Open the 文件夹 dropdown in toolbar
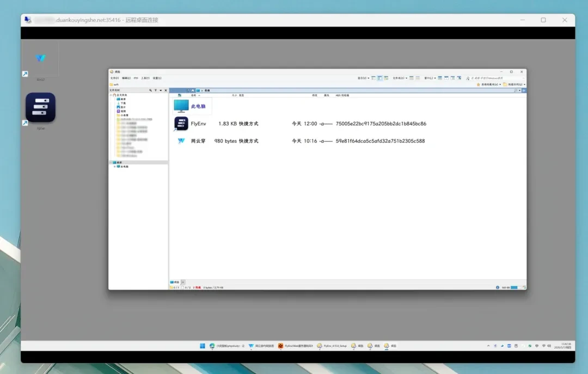The width and height of the screenshot is (588, 374). (400, 78)
